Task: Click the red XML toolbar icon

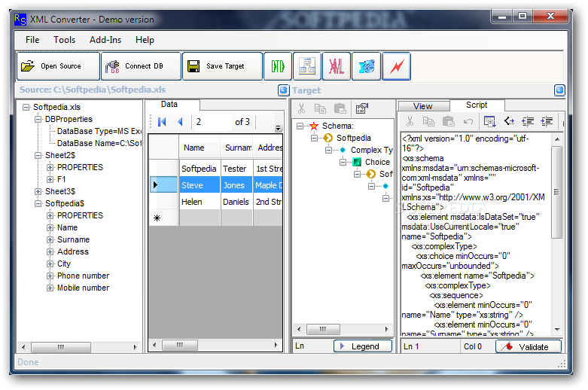Action: 337,66
